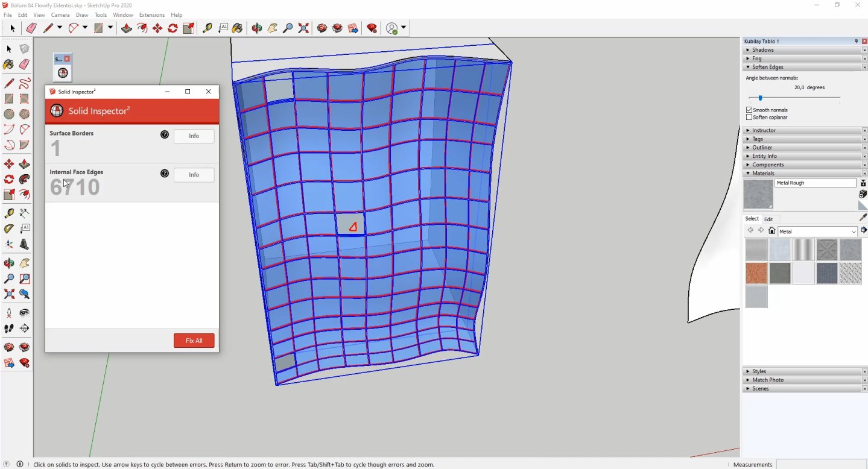Click the Solid Inspector launcher icon
Image resolution: width=868 pixels, height=469 pixels.
[x=63, y=73]
